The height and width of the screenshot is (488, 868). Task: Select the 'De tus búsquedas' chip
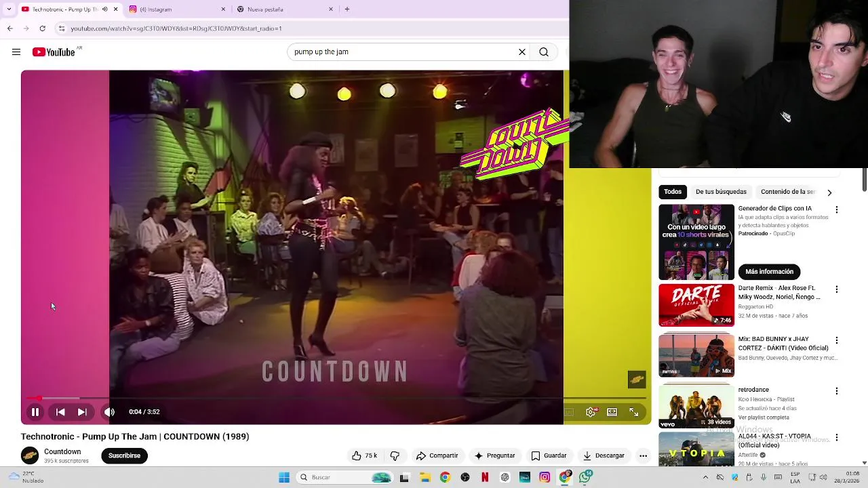(x=721, y=192)
